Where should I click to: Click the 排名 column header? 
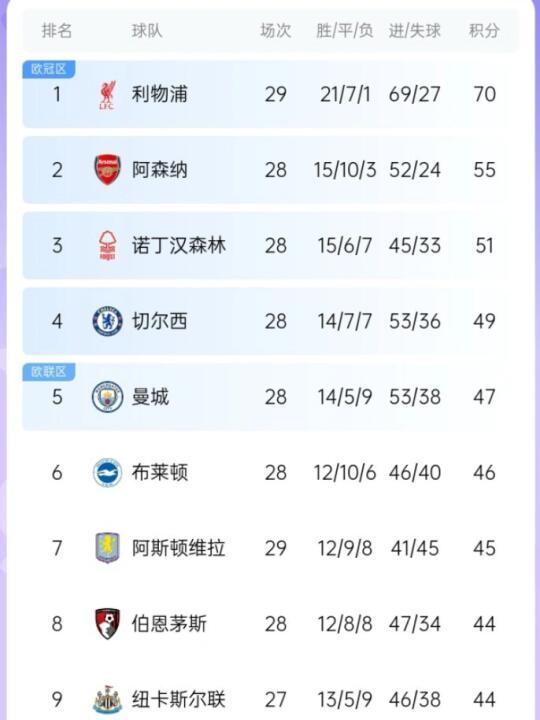(x=57, y=31)
